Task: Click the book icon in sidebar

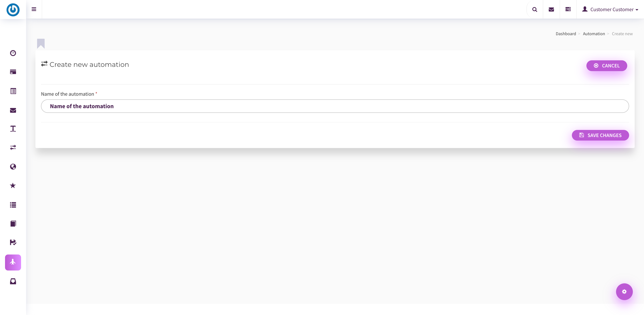Action: 13,224
